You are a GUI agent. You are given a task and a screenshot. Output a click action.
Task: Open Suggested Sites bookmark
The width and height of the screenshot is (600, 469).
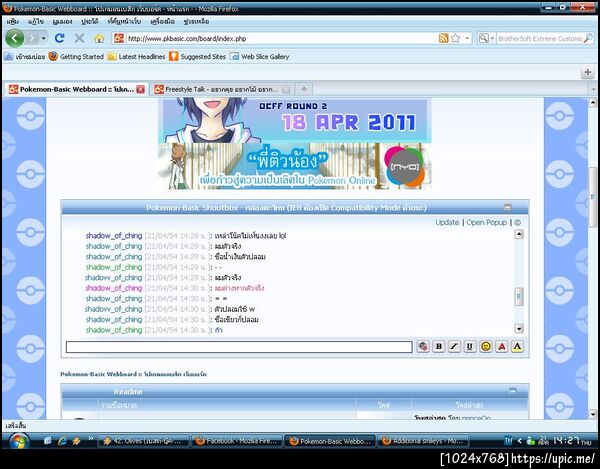click(197, 57)
